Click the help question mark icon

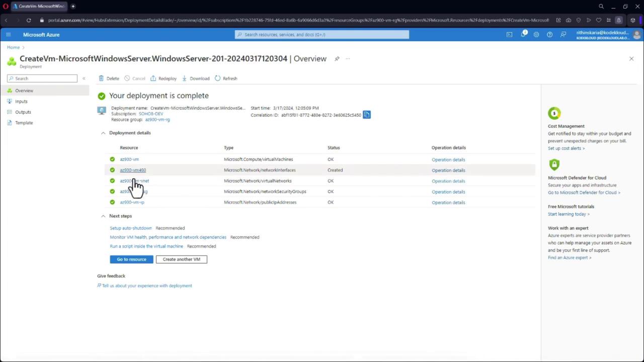[549, 35]
